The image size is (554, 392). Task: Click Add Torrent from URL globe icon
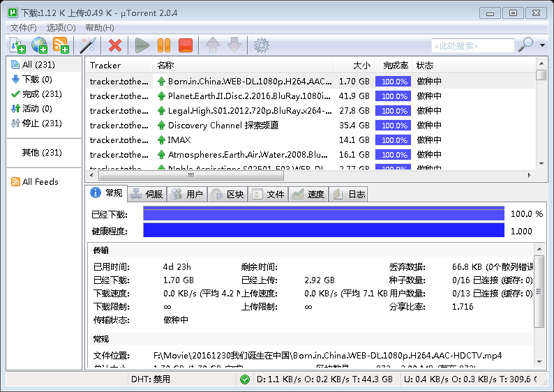(39, 45)
